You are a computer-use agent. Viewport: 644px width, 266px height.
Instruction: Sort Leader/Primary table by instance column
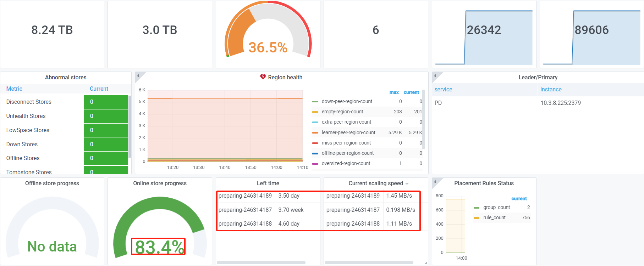pos(551,89)
